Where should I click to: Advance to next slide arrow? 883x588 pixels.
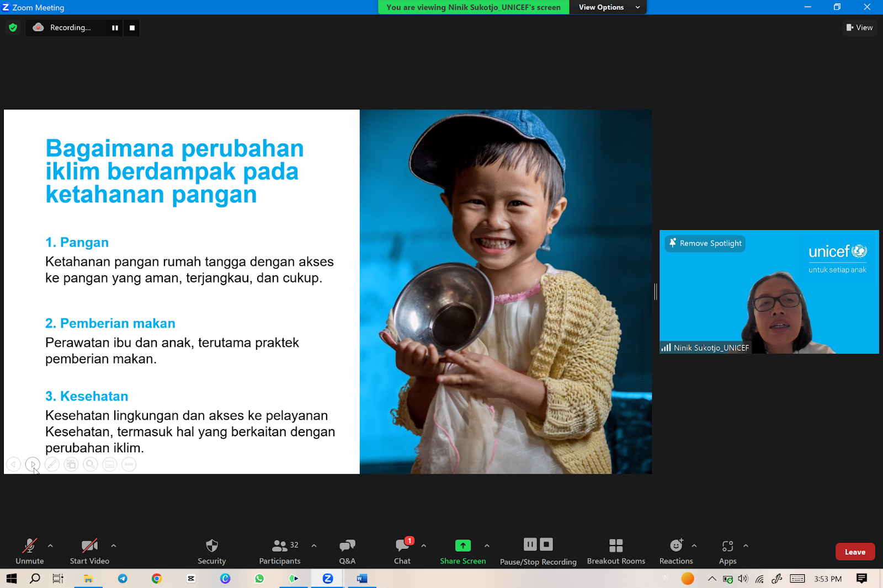tap(33, 464)
